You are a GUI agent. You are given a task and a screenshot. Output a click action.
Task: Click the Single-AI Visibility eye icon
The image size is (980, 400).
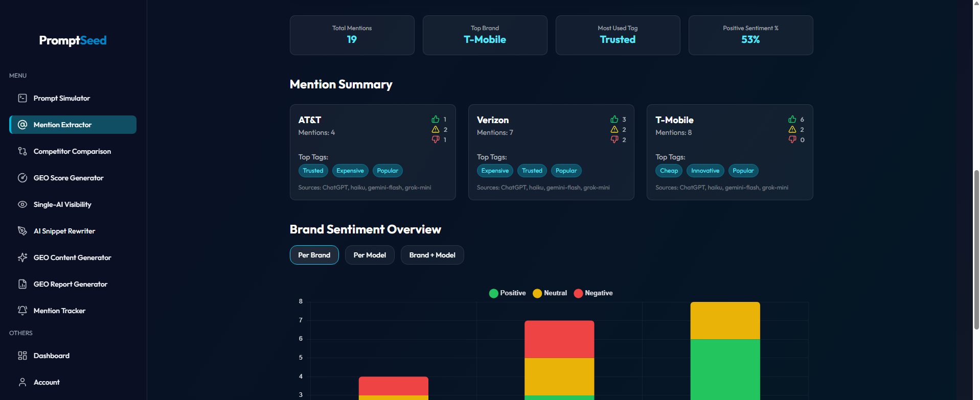(x=22, y=204)
